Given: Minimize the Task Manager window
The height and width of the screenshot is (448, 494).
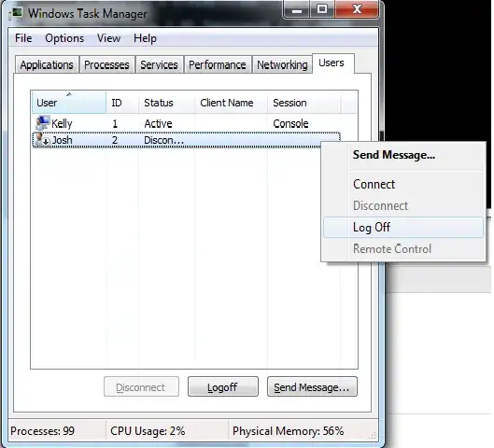Looking at the screenshot, I should tap(296, 9).
